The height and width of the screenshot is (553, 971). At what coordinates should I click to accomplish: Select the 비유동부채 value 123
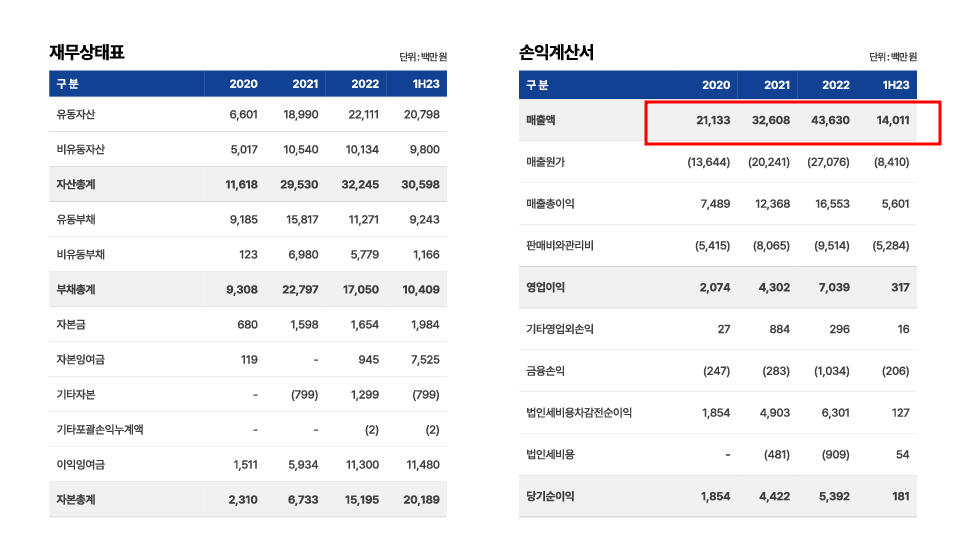[248, 255]
